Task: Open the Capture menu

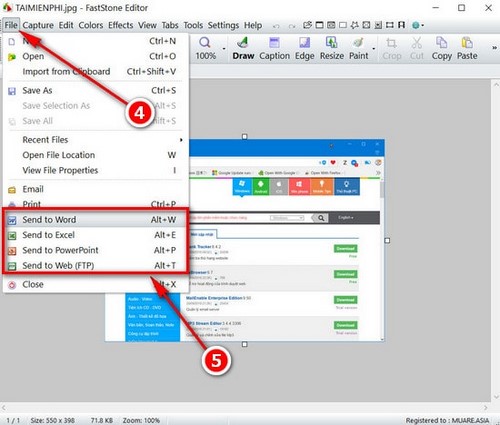Action: [38, 25]
